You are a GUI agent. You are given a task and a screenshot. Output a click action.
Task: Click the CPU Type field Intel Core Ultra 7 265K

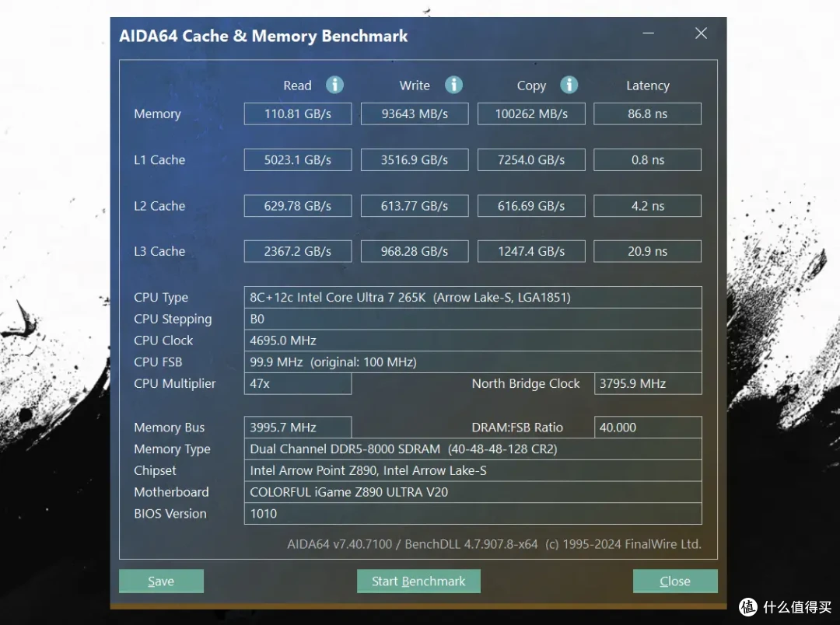(x=473, y=297)
